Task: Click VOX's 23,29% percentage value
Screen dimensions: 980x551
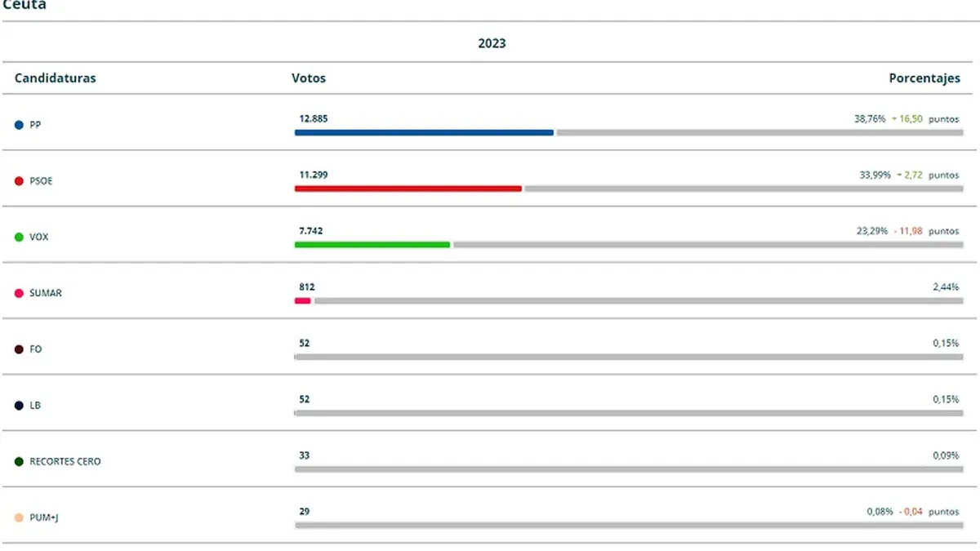Action: pyautogui.click(x=871, y=231)
